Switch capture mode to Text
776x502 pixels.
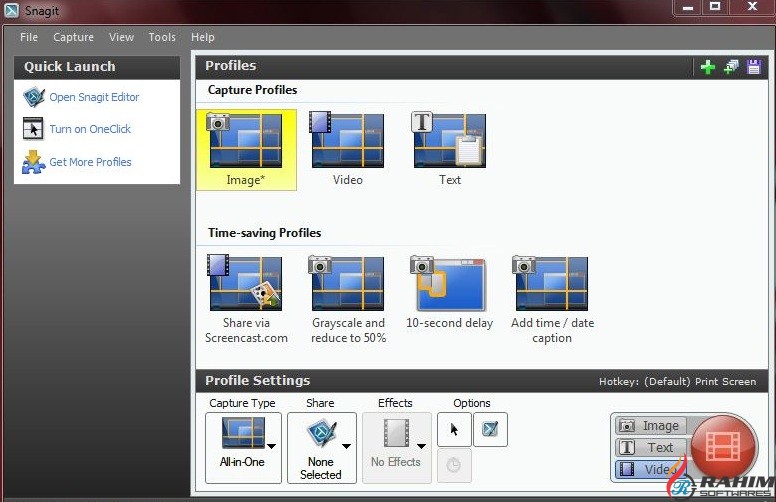coord(650,448)
